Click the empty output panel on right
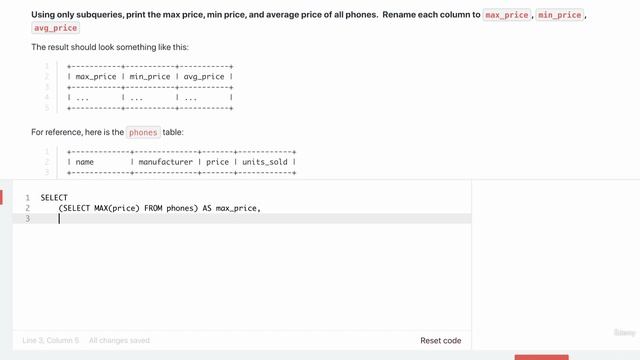 pos(556,261)
